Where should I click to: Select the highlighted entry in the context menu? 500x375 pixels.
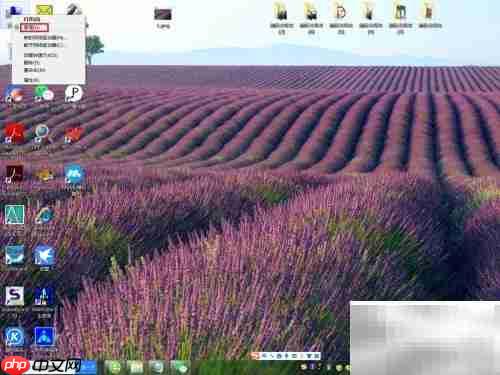[x=34, y=28]
